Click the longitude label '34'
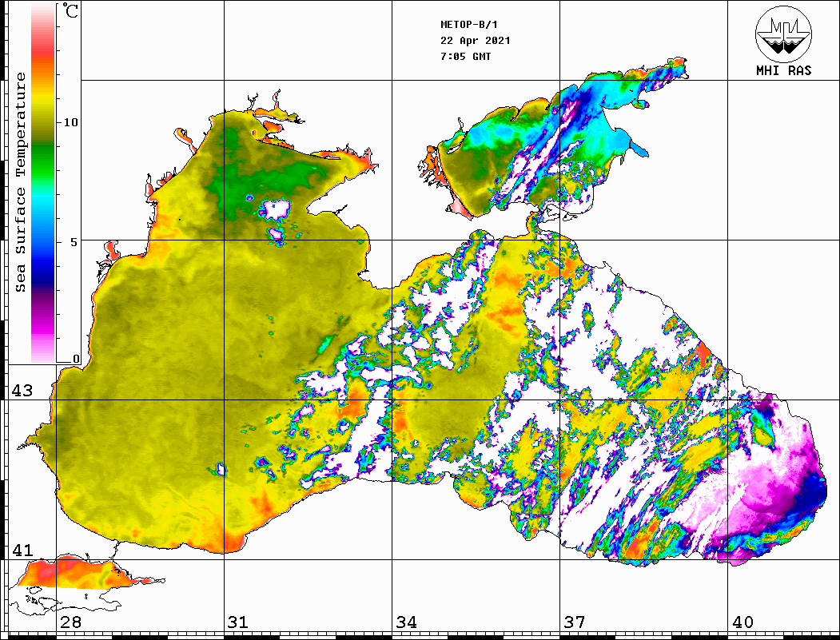Image resolution: width=840 pixels, height=640 pixels. (x=406, y=622)
